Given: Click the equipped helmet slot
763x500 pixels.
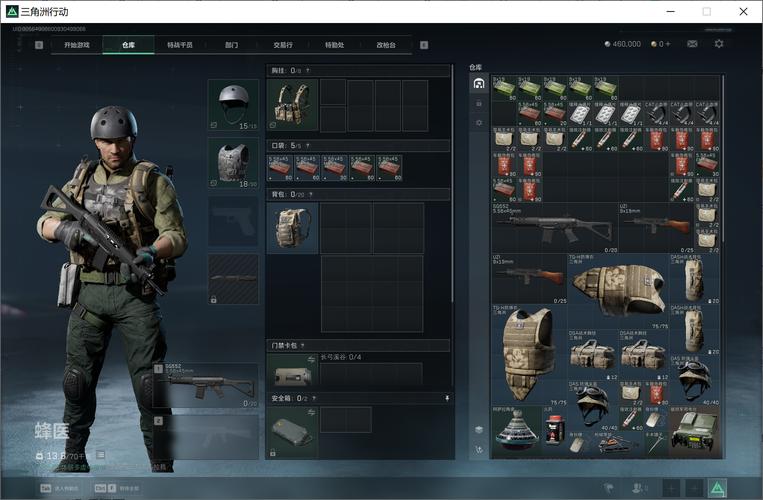Looking at the screenshot, I should [233, 104].
